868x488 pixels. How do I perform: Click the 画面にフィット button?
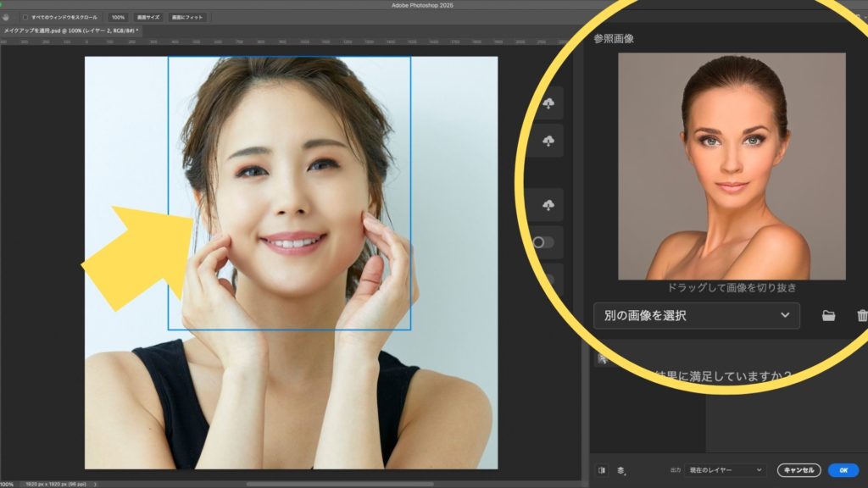188,17
